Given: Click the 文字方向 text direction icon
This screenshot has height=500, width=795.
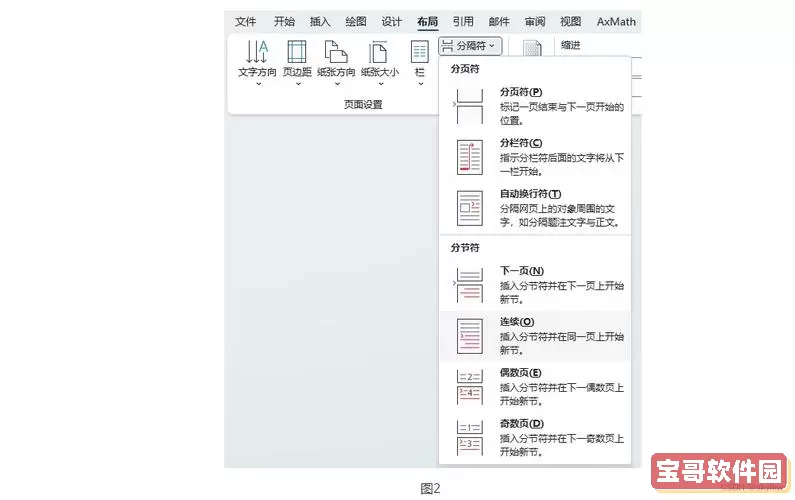Looking at the screenshot, I should pyautogui.click(x=257, y=52).
